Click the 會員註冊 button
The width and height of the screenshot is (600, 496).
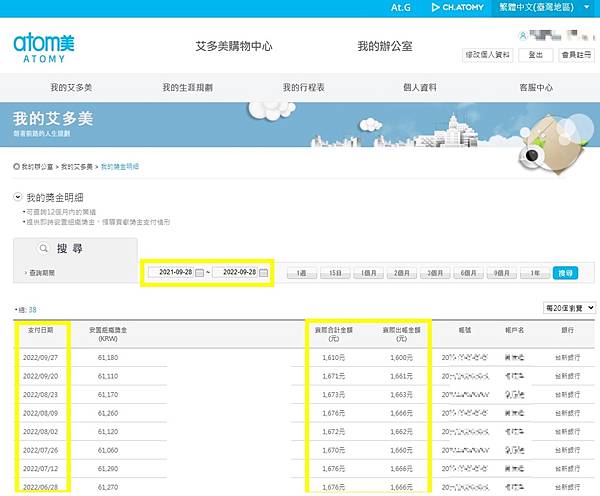pos(576,55)
